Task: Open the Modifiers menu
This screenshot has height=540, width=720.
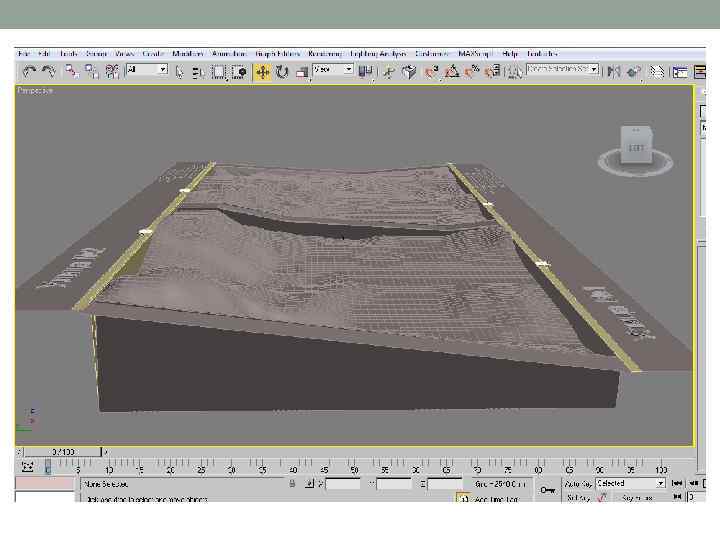Action: (188, 54)
